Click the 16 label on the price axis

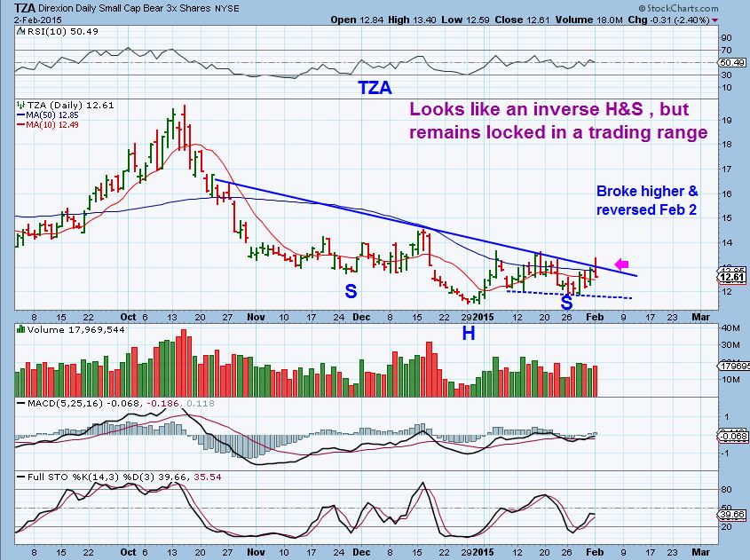point(726,193)
